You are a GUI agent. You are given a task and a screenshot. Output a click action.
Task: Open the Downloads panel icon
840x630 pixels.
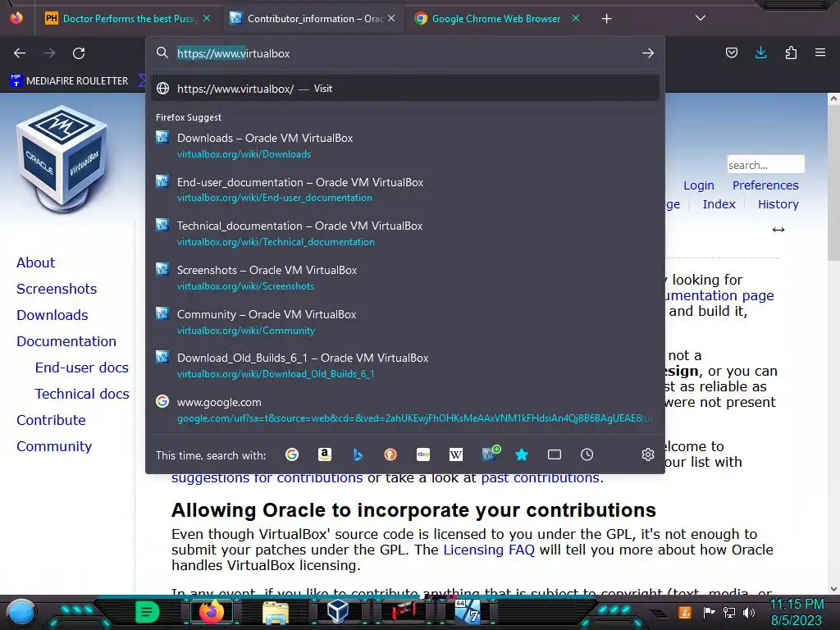(x=760, y=52)
